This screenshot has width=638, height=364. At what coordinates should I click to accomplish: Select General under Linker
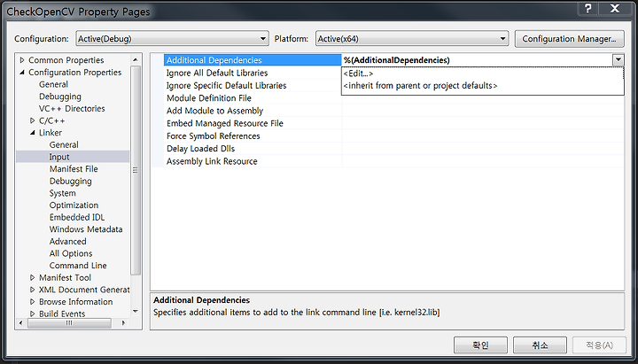coord(64,144)
